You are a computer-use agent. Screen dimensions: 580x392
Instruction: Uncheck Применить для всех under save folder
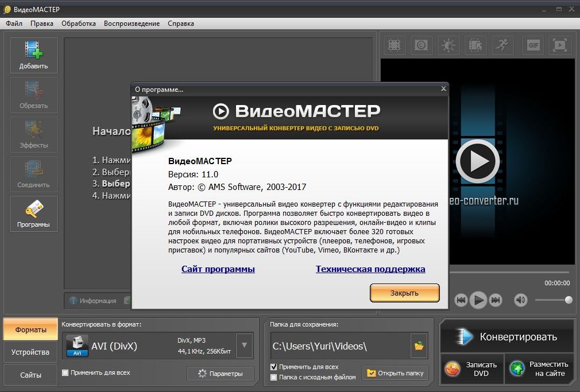coord(273,367)
